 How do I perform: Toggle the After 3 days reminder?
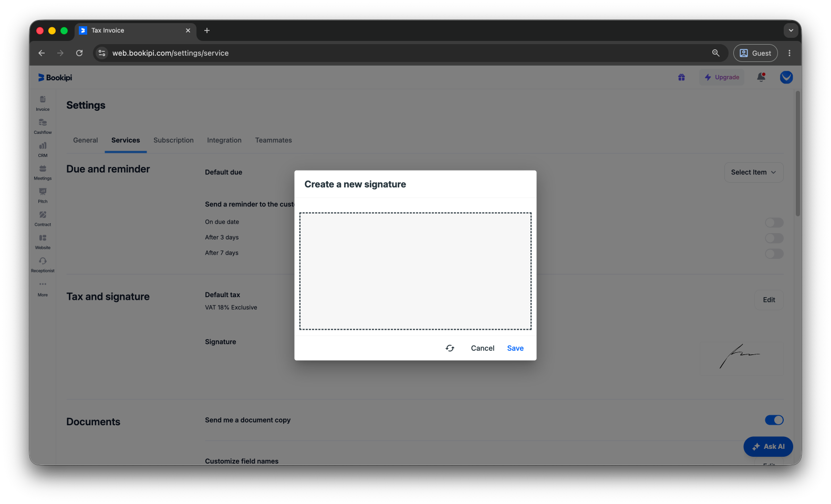click(x=774, y=238)
